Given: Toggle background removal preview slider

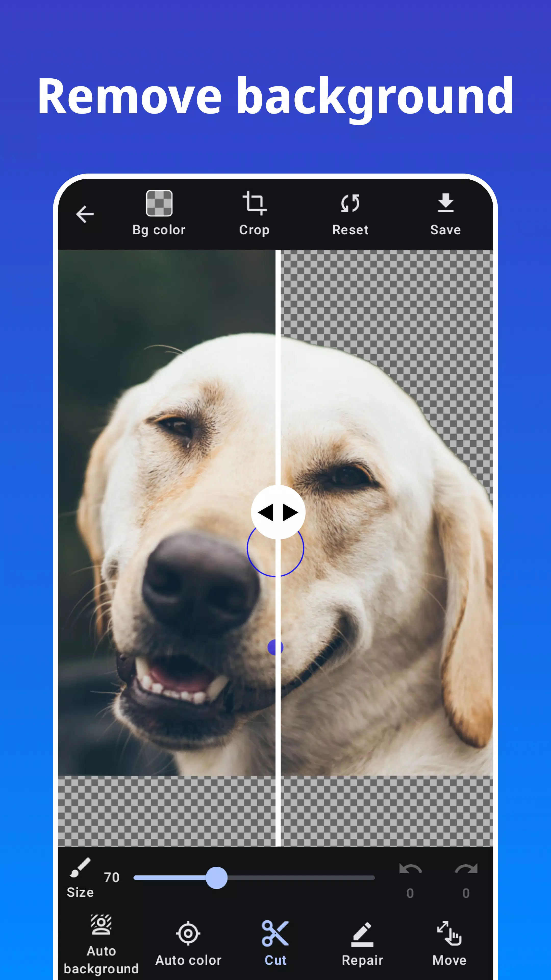Looking at the screenshot, I should tap(275, 513).
